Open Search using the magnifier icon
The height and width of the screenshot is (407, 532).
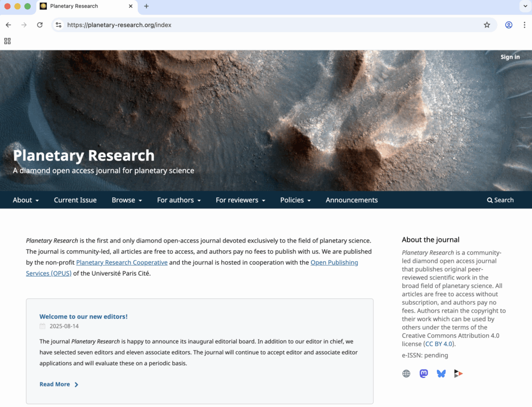click(x=499, y=200)
